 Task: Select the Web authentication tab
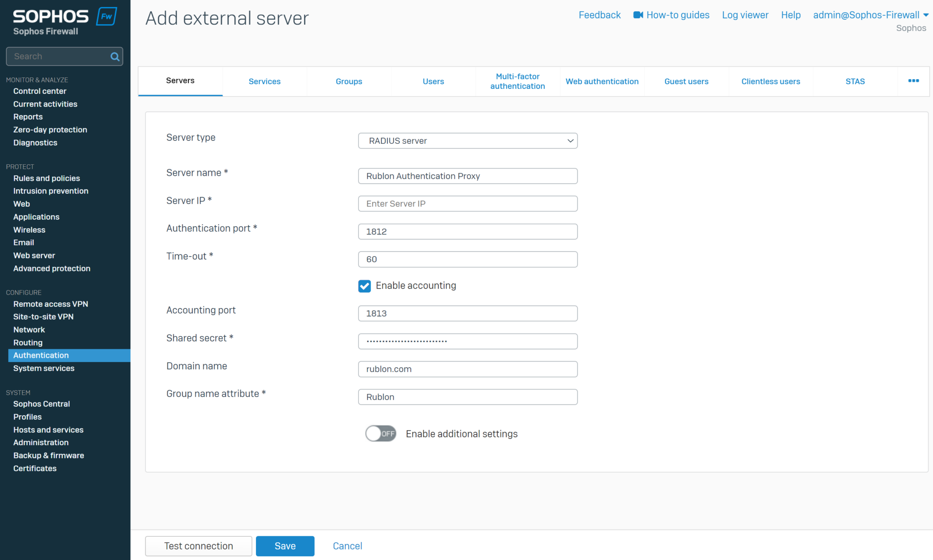tap(602, 81)
